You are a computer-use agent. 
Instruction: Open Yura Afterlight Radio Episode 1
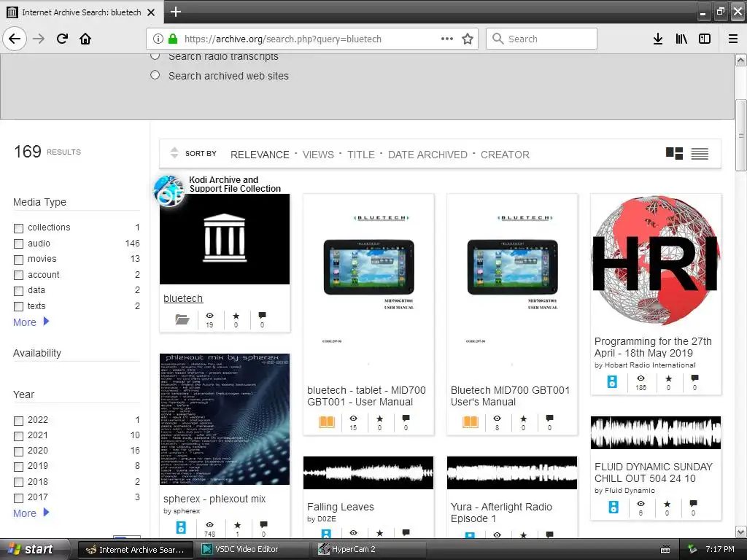501,513
